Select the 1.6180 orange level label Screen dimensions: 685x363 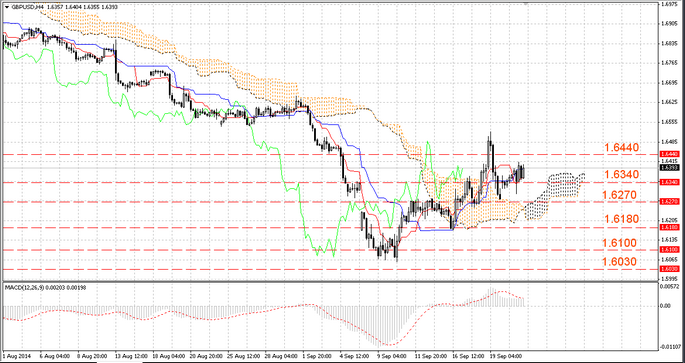click(622, 219)
